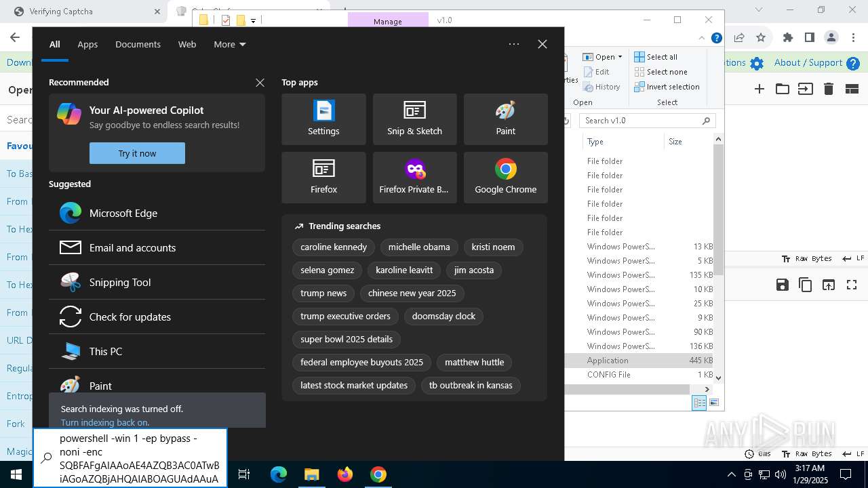Viewport: 868px width, 488px height.
Task: Open the Paint tile in Top apps
Action: pyautogui.click(x=505, y=119)
